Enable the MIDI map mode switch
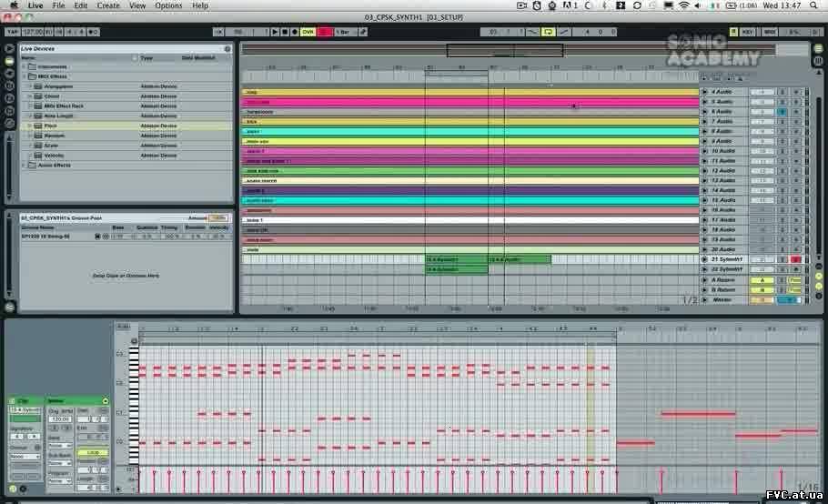The width and height of the screenshot is (828, 504). (x=770, y=32)
